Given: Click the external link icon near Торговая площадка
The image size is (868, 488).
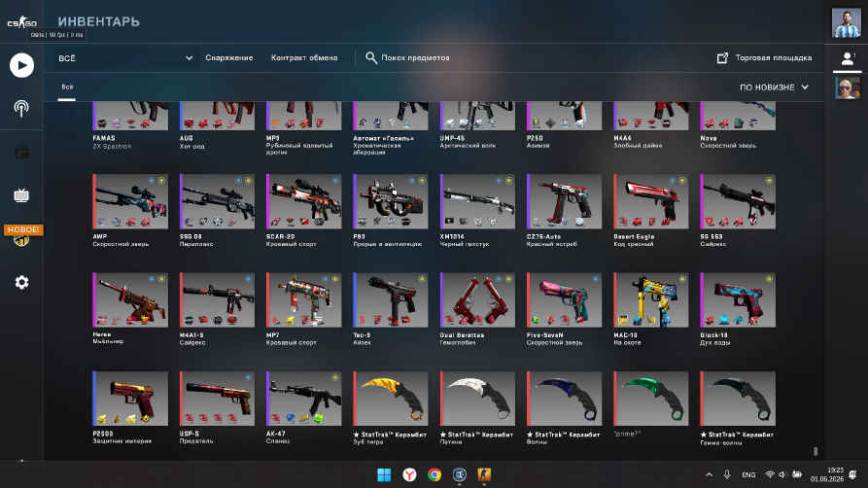Looking at the screenshot, I should (722, 57).
